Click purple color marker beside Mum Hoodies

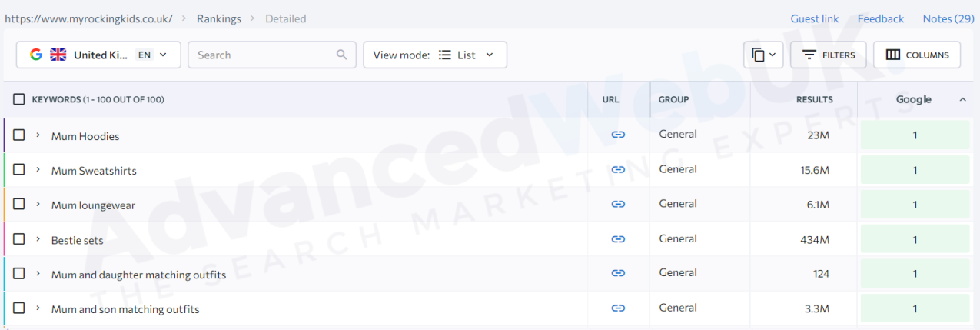(x=4, y=135)
